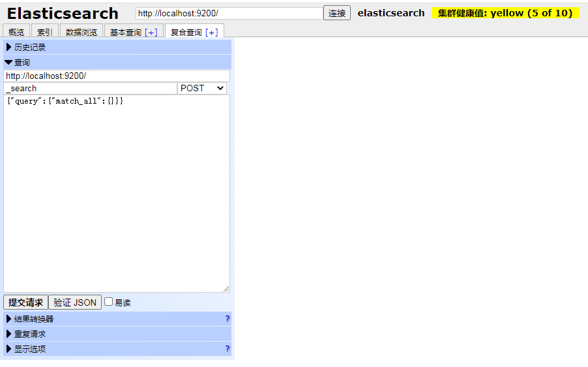Enable the 易读 pretty-print checkbox
Image resolution: width=588 pixels, height=367 pixels.
[x=108, y=302]
